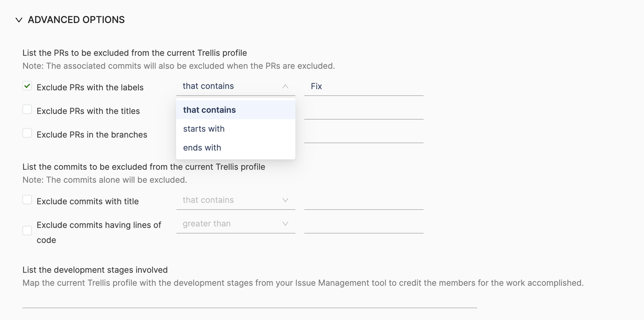Click chevron on commits title condition dropdown

285,200
